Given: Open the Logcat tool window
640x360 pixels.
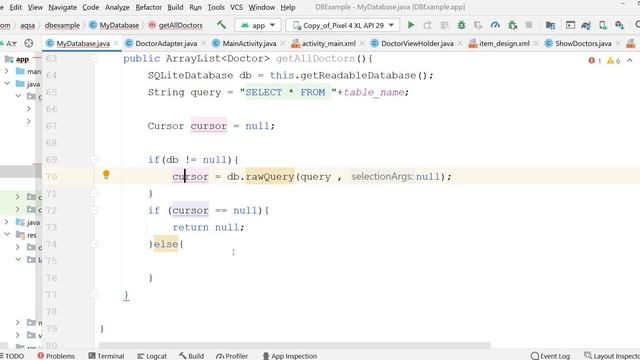Looking at the screenshot, I should pyautogui.click(x=152, y=356).
